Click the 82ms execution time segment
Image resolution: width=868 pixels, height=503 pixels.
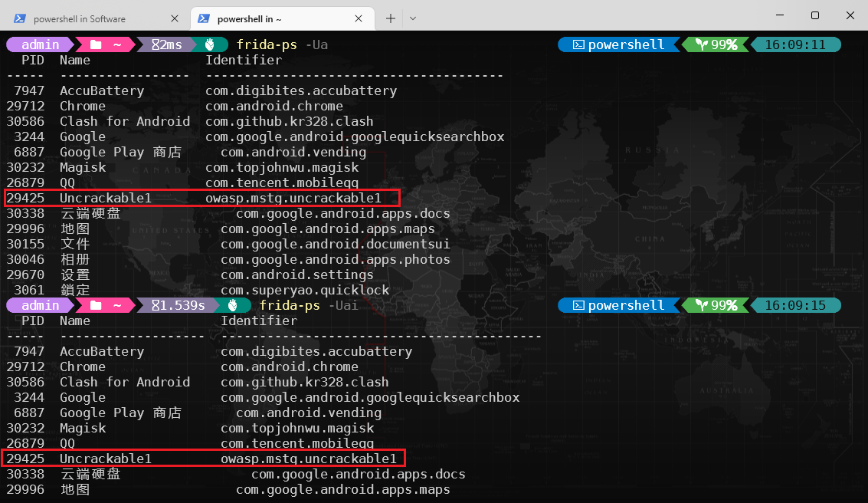(x=166, y=44)
